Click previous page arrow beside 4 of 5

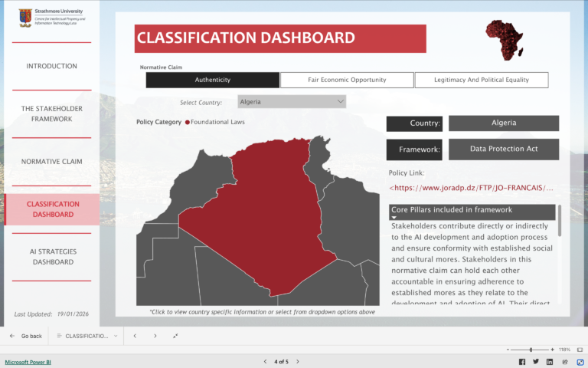coord(265,362)
